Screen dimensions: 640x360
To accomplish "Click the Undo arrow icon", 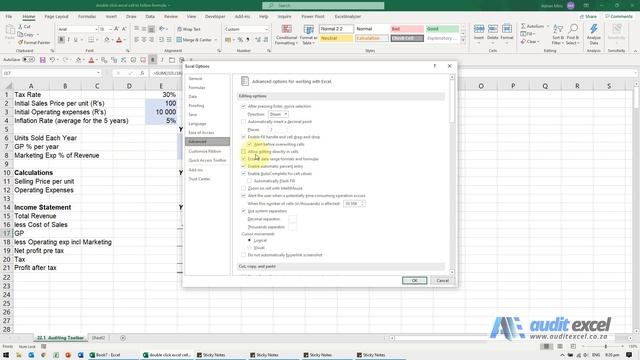I will pyautogui.click(x=52, y=60).
